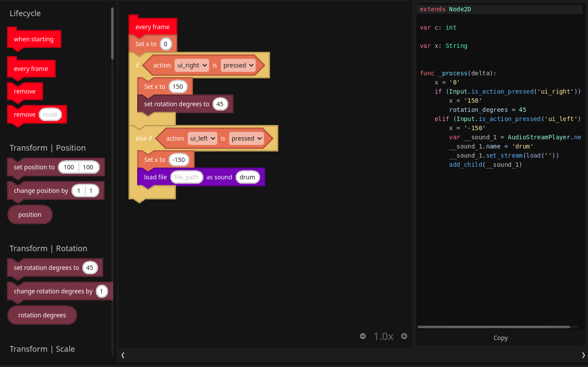Screen dimensions: 588x367
Task: Click the node field in remove block
Action: [x=50, y=114]
